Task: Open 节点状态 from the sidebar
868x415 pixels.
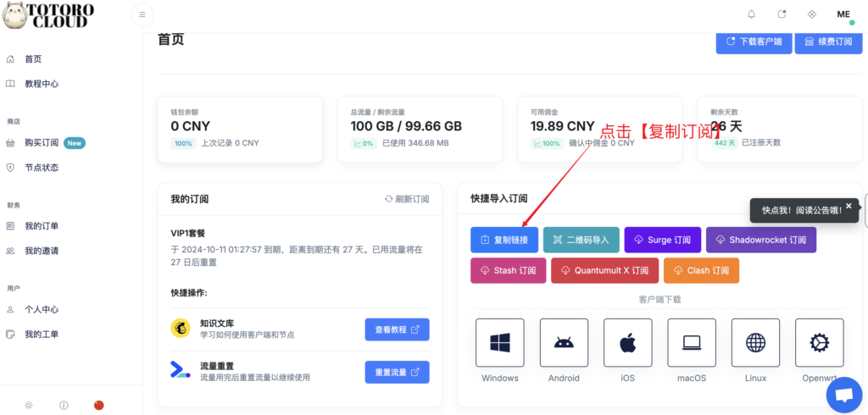Action: tap(42, 168)
